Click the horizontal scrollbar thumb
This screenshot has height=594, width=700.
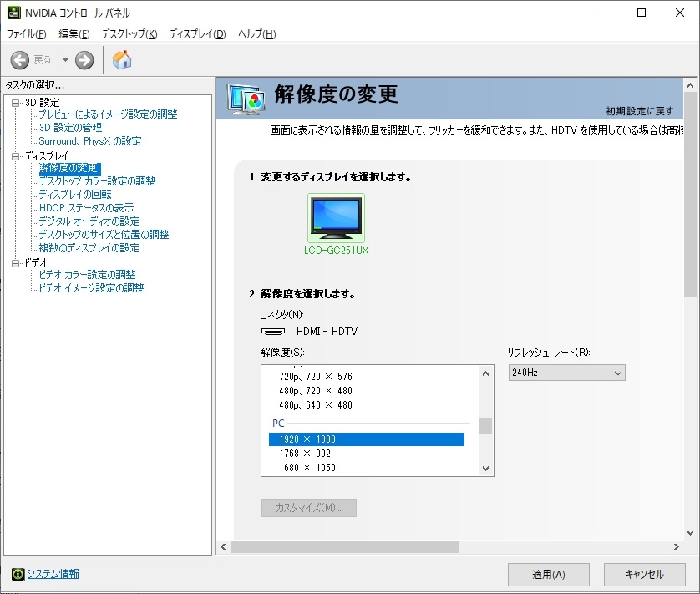[x=344, y=546]
